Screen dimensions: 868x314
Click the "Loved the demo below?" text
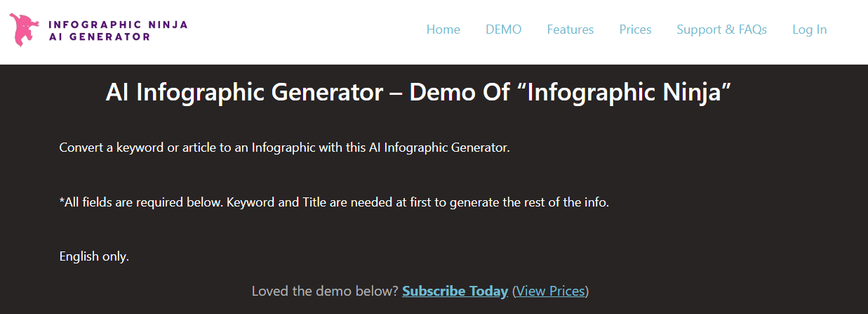click(x=325, y=291)
